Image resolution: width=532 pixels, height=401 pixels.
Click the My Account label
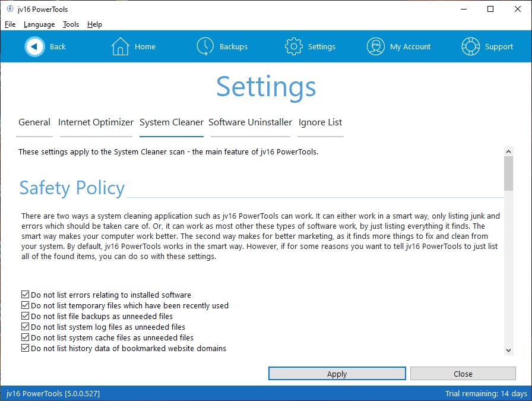[x=410, y=47]
